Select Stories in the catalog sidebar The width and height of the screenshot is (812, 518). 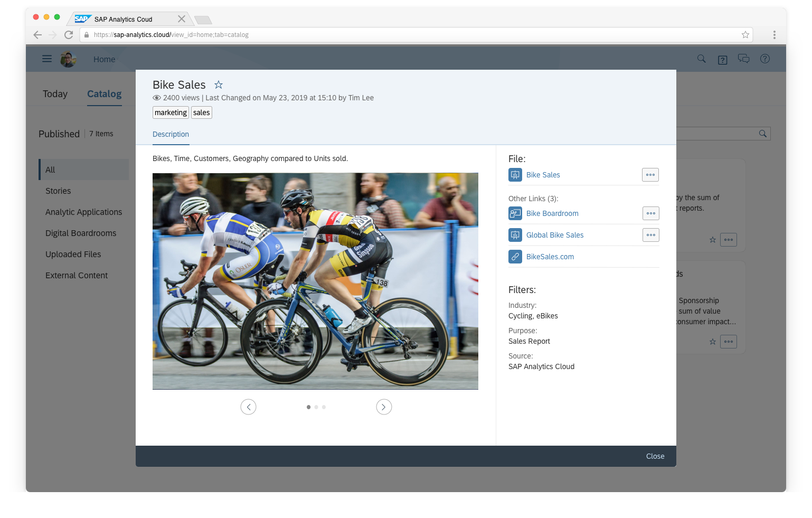(x=58, y=191)
